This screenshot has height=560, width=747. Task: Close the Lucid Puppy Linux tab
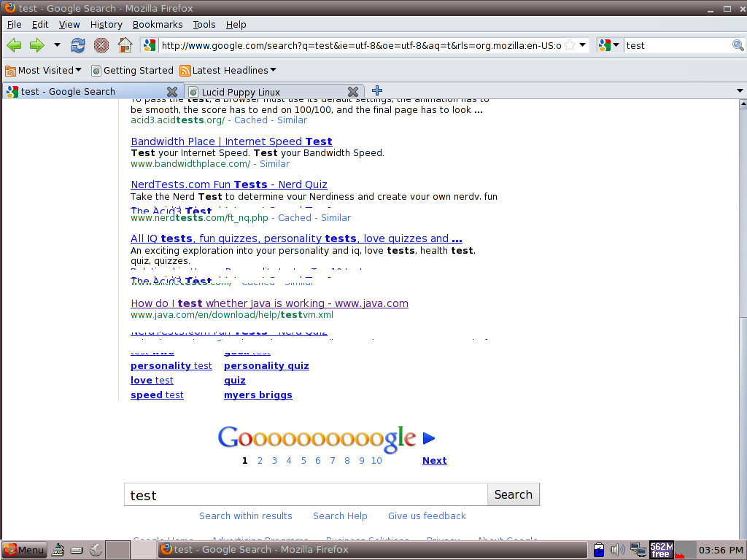coord(353,91)
